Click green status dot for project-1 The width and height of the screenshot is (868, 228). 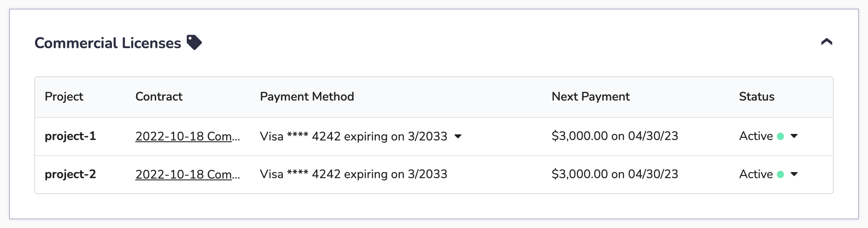pyautogui.click(x=780, y=137)
